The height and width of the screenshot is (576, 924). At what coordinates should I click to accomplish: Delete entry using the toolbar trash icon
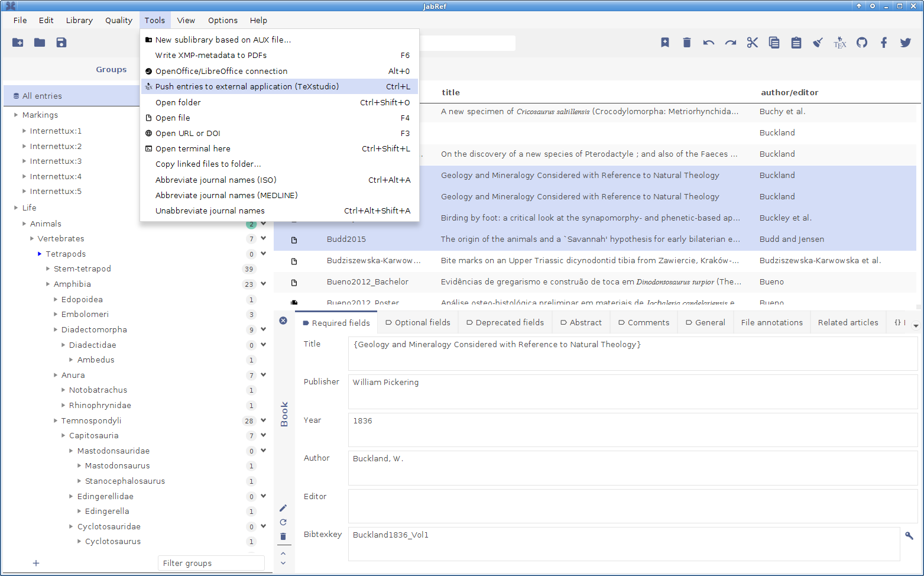pyautogui.click(x=687, y=43)
